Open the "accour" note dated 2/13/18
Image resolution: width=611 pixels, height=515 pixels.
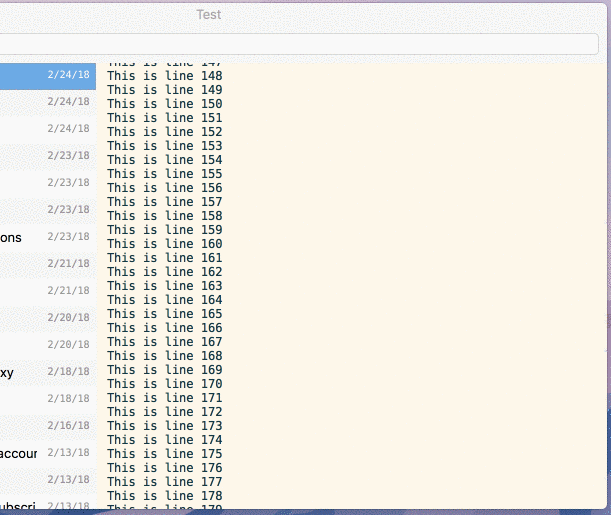48,453
